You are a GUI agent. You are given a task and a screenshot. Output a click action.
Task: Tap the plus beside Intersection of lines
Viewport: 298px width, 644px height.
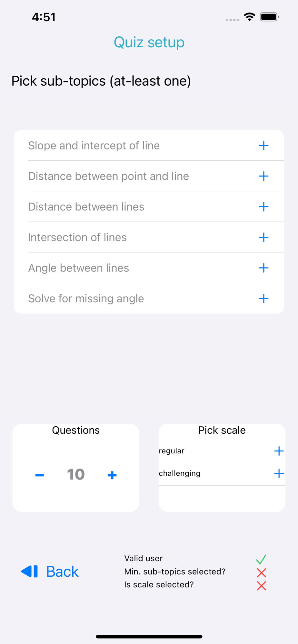(x=263, y=237)
